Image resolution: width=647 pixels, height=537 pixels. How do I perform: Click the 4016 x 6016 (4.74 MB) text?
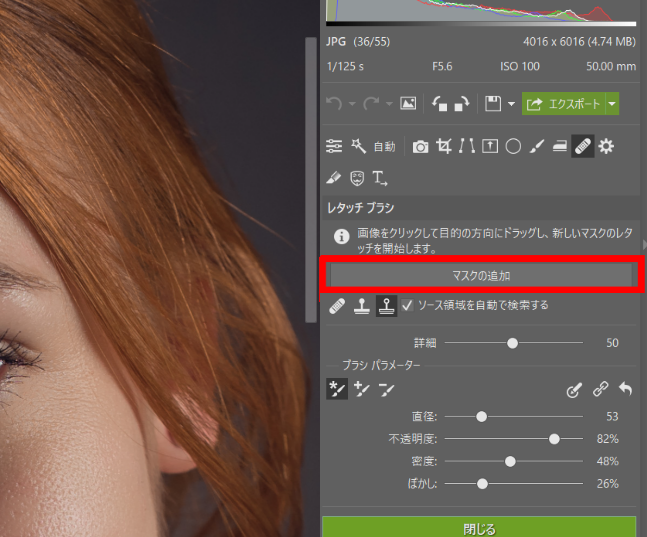[579, 42]
